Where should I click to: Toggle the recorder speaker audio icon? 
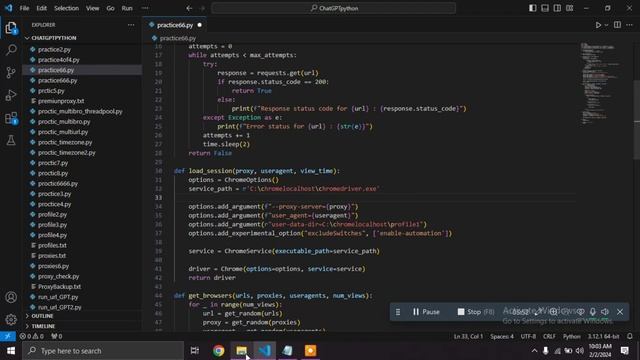coord(605,311)
